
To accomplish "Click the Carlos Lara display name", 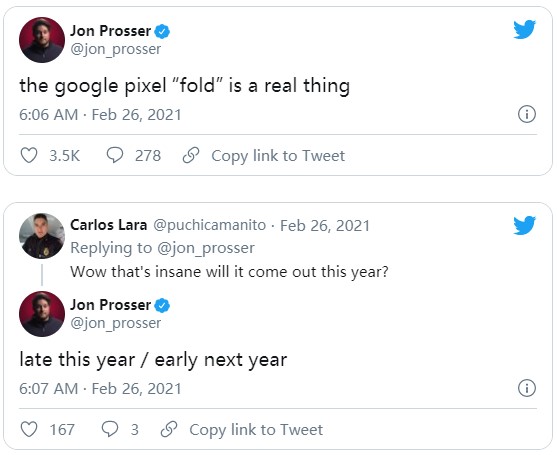I will pyautogui.click(x=109, y=225).
